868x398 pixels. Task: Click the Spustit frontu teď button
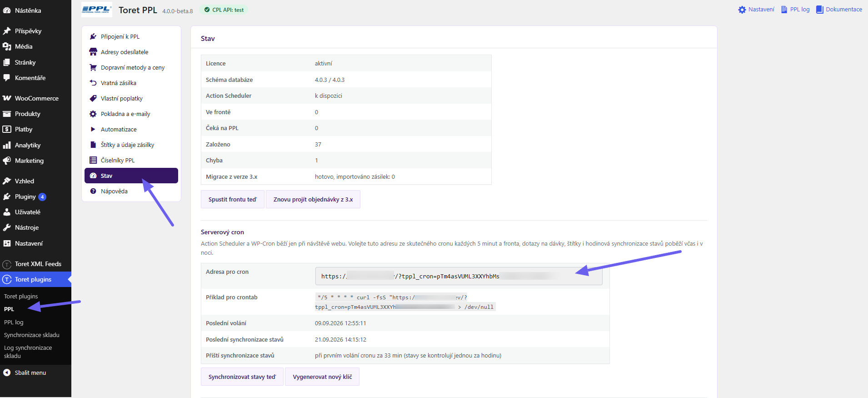(233, 199)
